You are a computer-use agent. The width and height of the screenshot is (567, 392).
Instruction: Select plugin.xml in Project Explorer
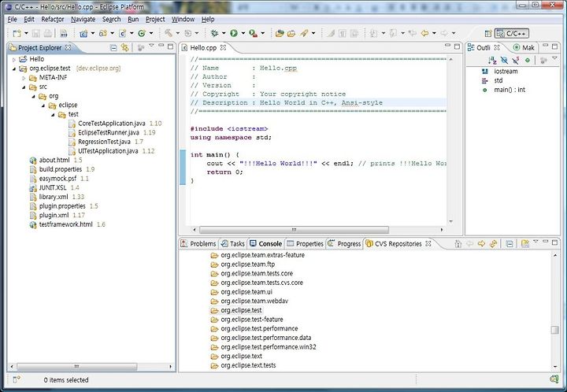tap(54, 216)
